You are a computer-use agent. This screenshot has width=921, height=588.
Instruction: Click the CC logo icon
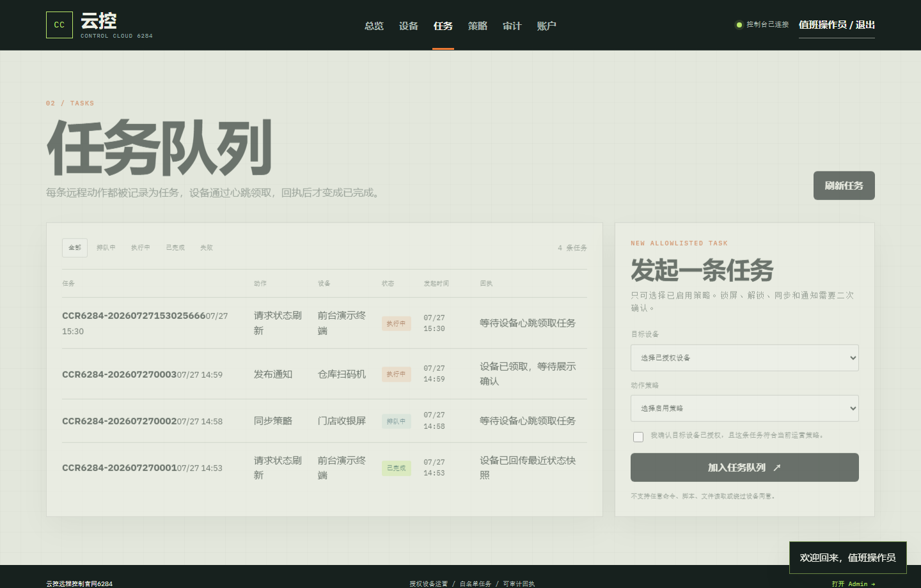click(59, 25)
